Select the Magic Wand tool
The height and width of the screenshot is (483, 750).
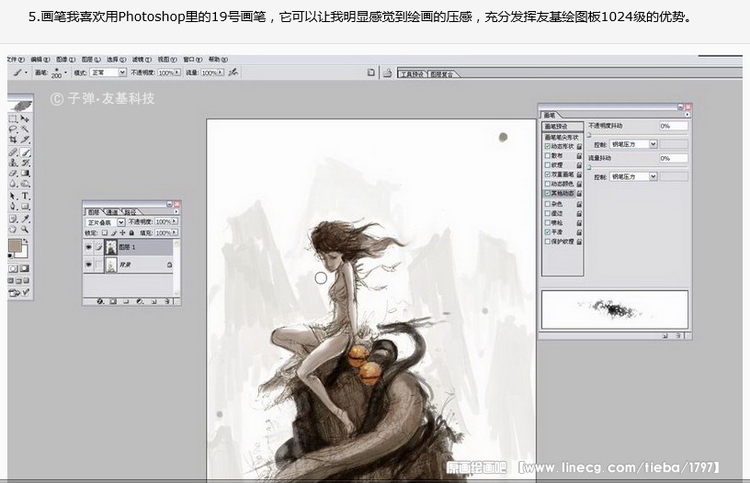coord(25,129)
